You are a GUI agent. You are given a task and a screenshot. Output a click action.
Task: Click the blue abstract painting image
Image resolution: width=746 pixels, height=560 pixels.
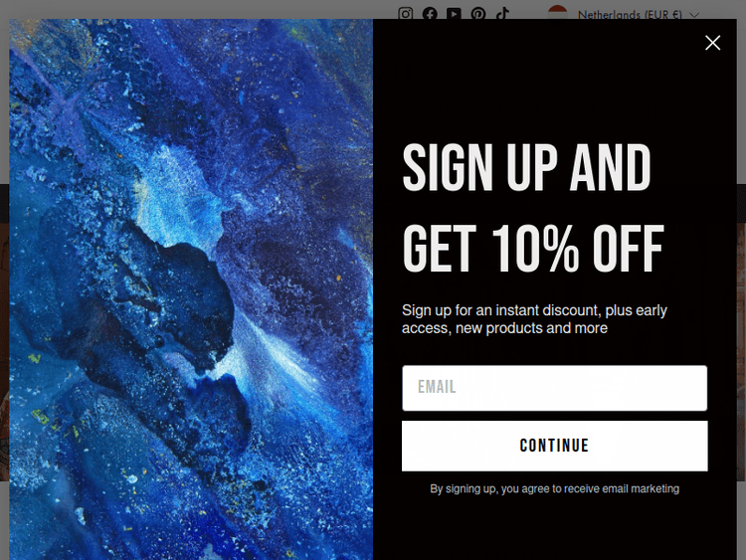[x=191, y=289]
